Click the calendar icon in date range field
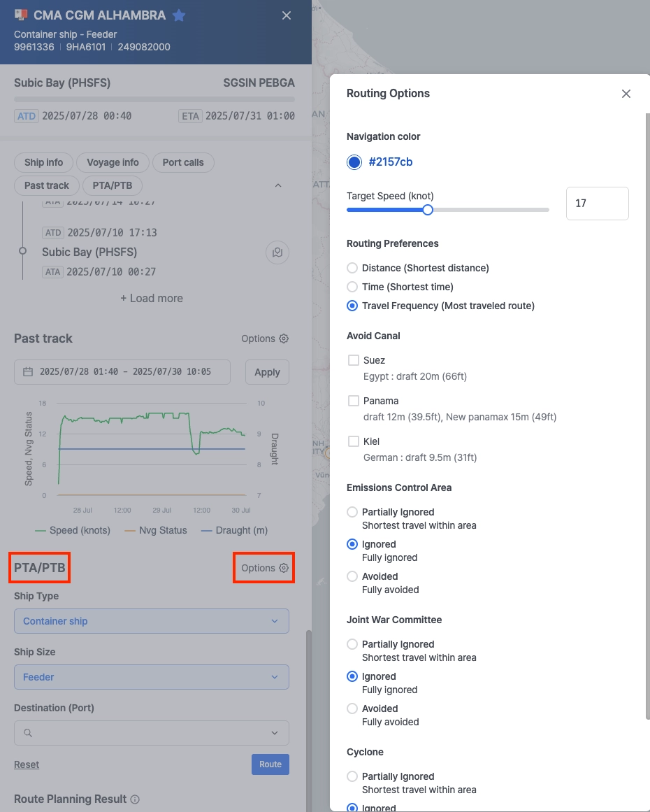The height and width of the screenshot is (812, 650). click(28, 372)
